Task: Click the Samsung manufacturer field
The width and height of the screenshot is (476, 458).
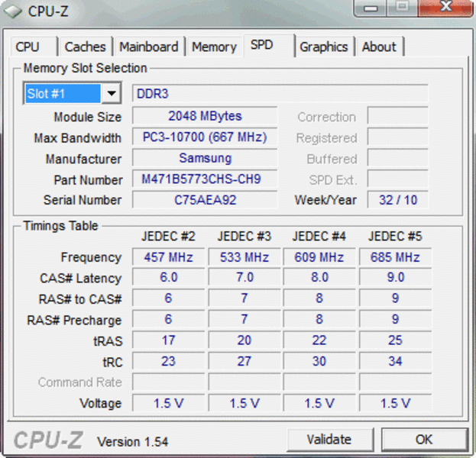Action: (205, 158)
